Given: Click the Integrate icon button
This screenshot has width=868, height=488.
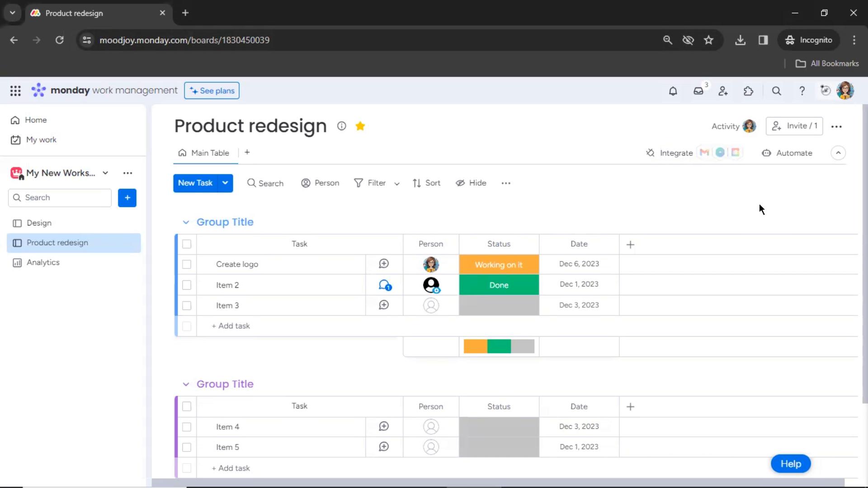Looking at the screenshot, I should [x=651, y=153].
